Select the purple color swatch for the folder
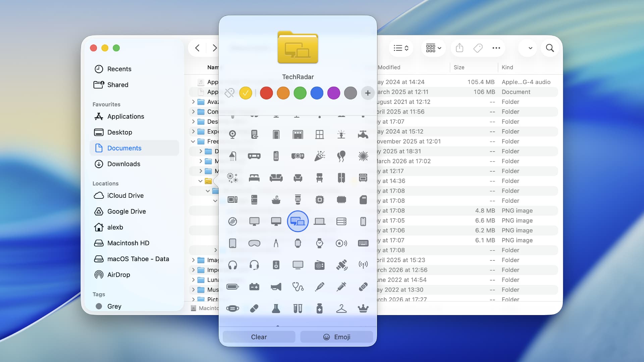This screenshot has height=362, width=644. [333, 93]
